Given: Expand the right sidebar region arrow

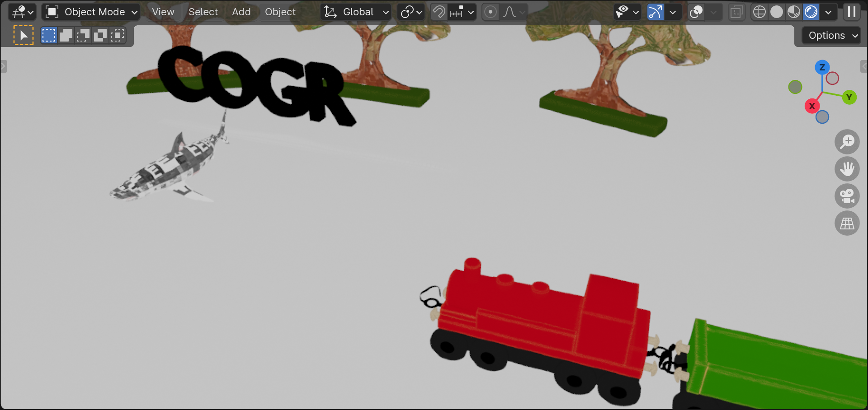Looking at the screenshot, I should tap(864, 67).
